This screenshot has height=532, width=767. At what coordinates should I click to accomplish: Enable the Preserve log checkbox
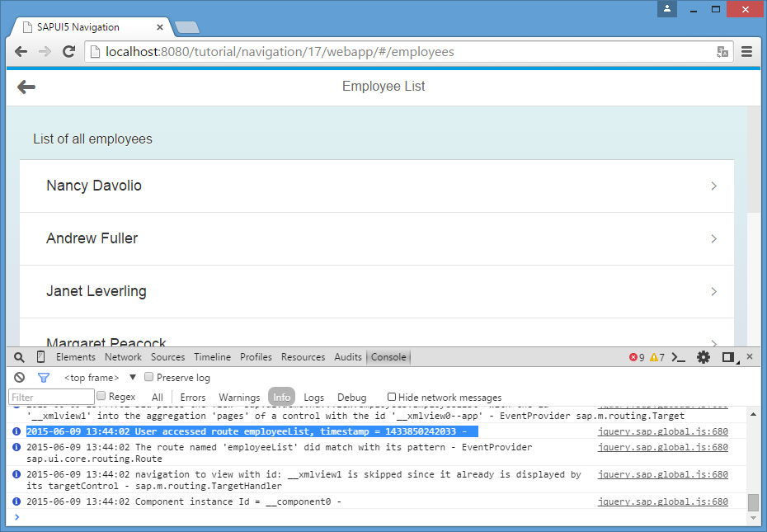149,378
